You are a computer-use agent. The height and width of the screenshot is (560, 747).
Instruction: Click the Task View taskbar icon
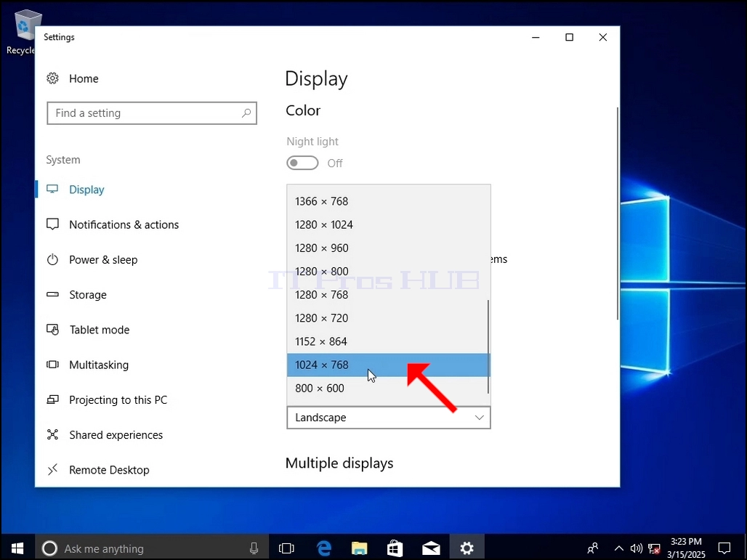point(286,548)
